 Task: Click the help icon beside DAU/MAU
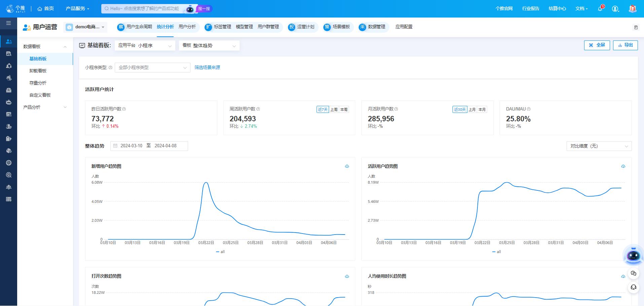point(529,109)
